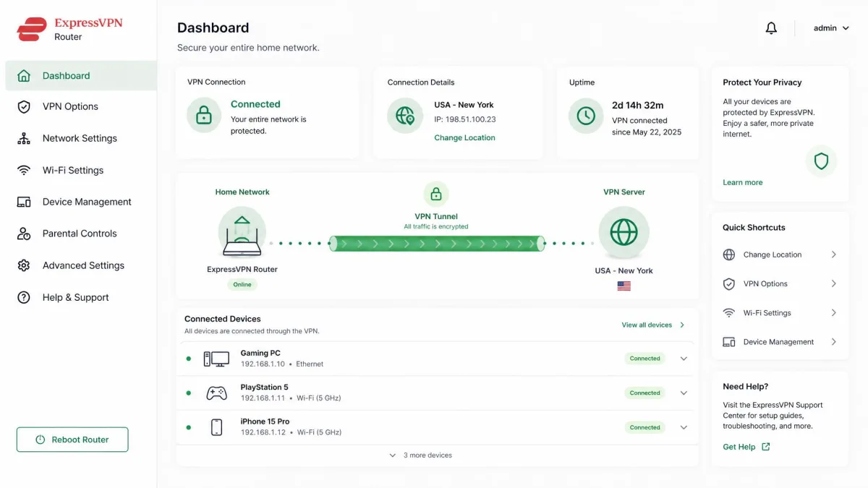Click the Change Location link in Connection Details
Screen dimensions: 868x488
pos(464,137)
